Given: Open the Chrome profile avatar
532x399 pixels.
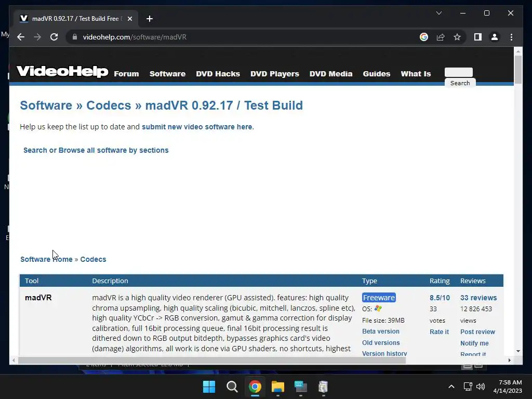Looking at the screenshot, I should (x=495, y=37).
